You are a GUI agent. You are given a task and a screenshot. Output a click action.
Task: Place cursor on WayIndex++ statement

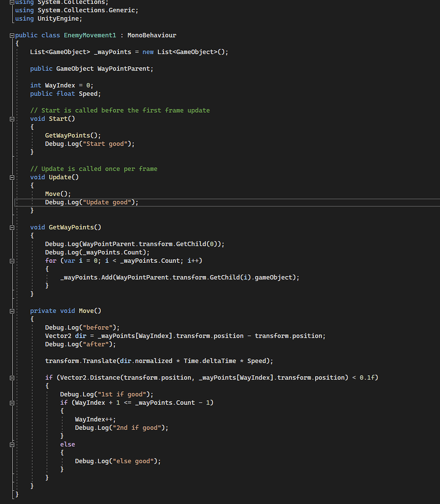[x=95, y=419]
